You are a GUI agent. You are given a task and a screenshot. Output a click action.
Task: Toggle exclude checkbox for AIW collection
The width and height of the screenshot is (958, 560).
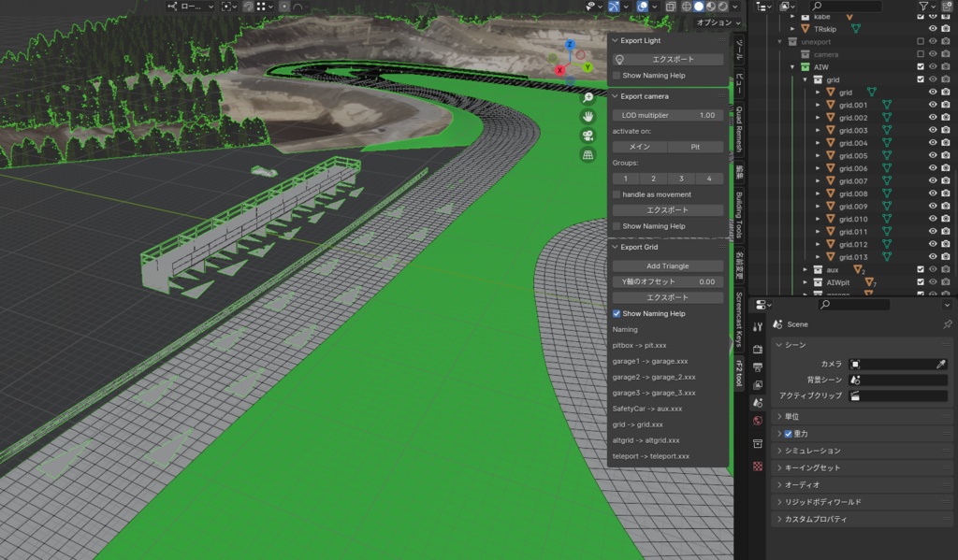[921, 66]
